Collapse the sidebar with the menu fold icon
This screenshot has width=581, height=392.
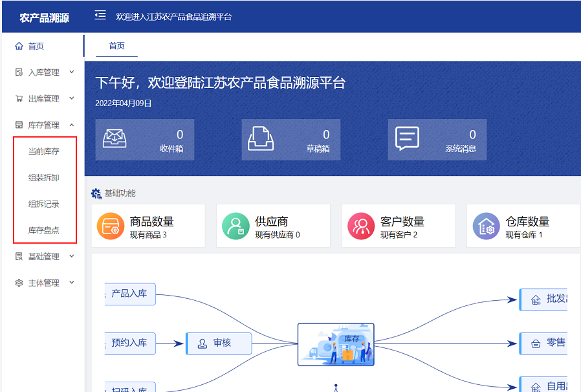(100, 16)
